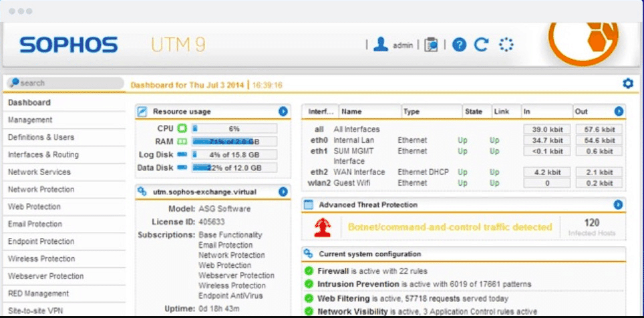Click the CPU chip icon
644x318 pixels.
click(x=182, y=128)
